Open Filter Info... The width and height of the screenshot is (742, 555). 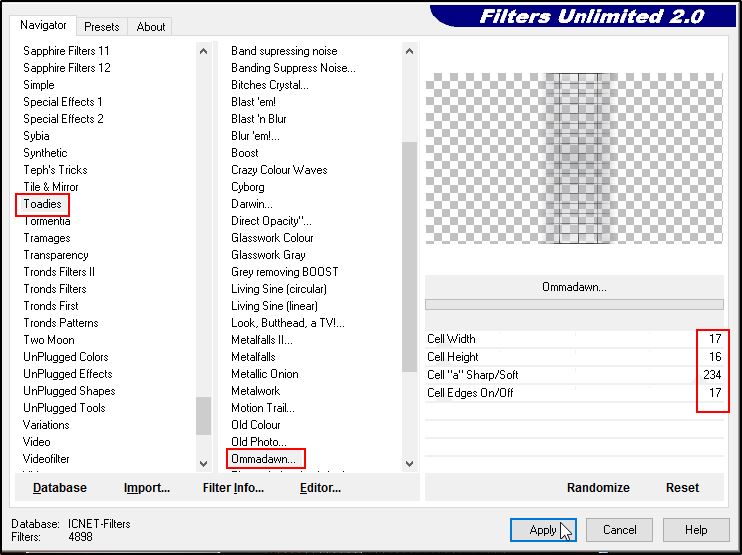233,488
